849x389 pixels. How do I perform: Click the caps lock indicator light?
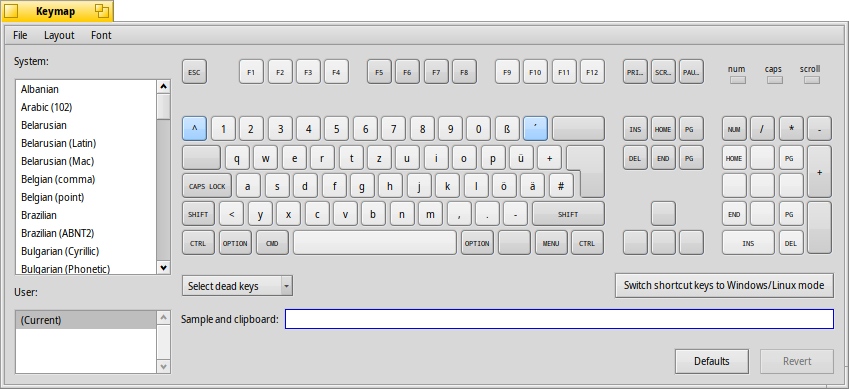tap(775, 80)
